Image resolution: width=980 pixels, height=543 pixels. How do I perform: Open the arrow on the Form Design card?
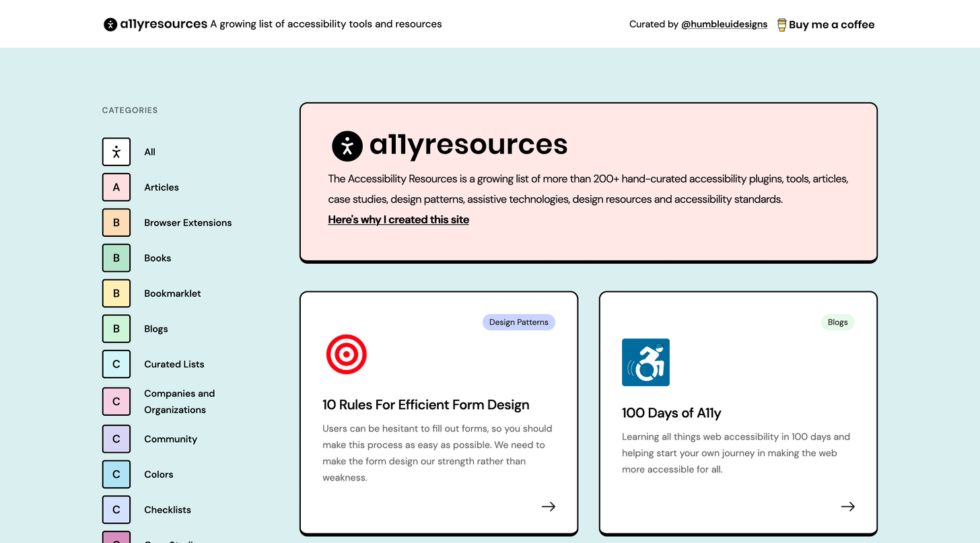pos(549,507)
